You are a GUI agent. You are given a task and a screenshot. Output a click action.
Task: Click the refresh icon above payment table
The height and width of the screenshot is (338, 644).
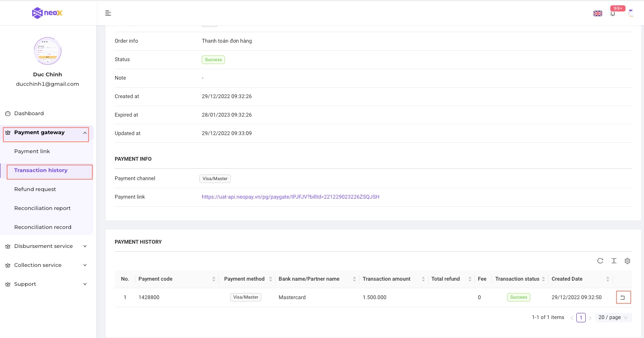(x=600, y=261)
